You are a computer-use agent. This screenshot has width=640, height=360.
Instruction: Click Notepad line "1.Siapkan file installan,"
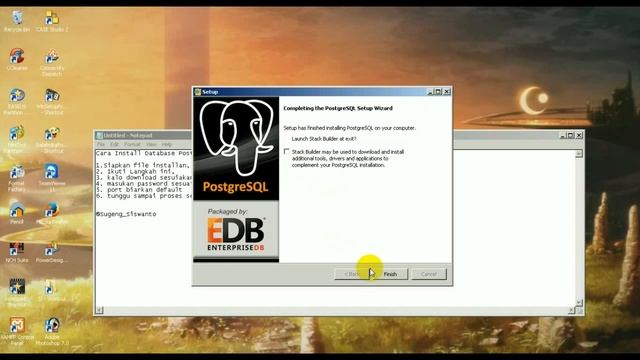(x=143, y=165)
